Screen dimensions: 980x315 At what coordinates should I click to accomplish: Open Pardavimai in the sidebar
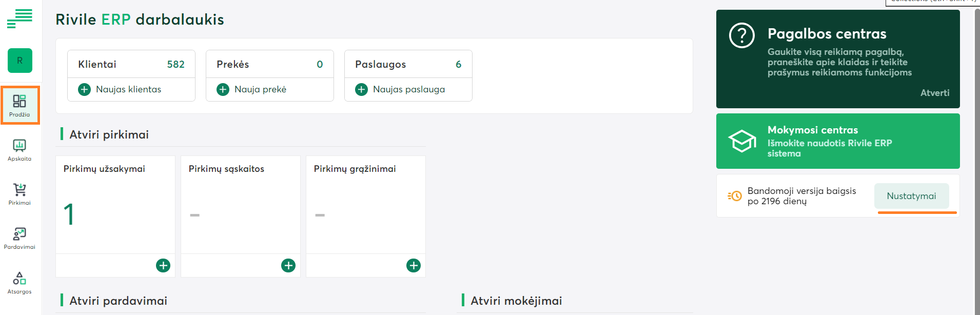pos(19,238)
